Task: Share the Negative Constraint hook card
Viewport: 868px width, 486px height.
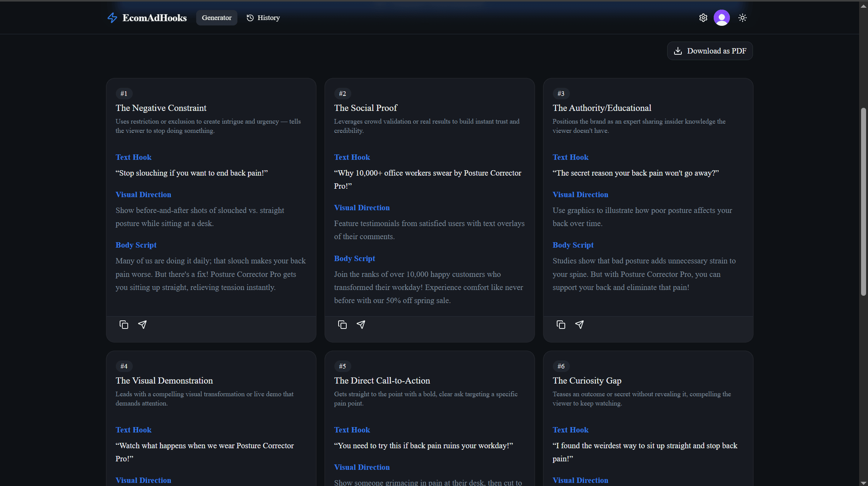Action: point(142,325)
